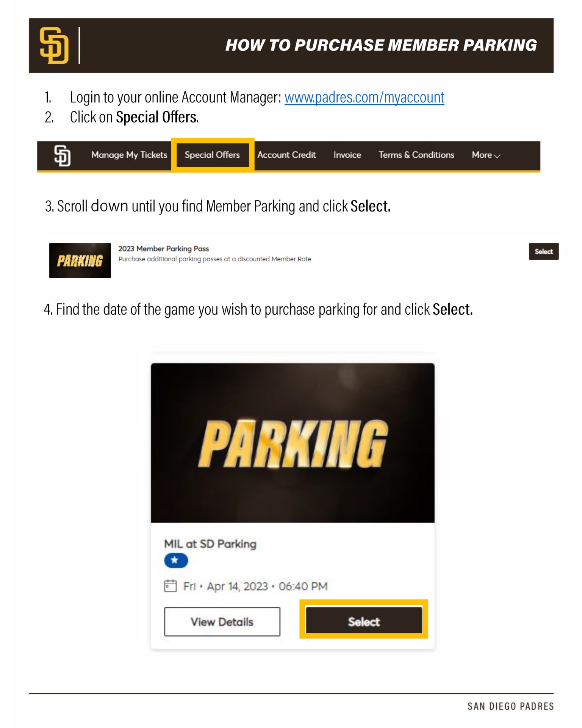Screen dimensions: 582x728
Task: Switch to the Invoice tab
Action: tap(347, 155)
